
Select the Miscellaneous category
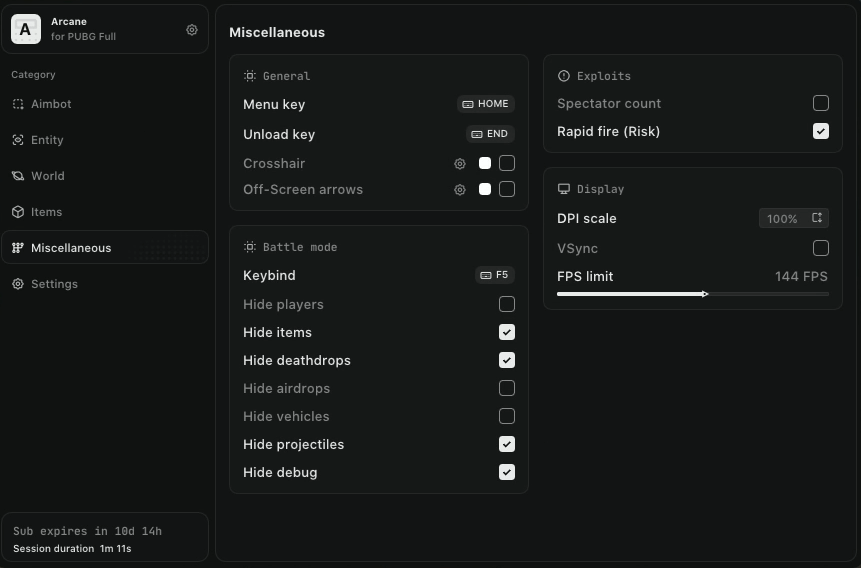[x=70, y=248]
